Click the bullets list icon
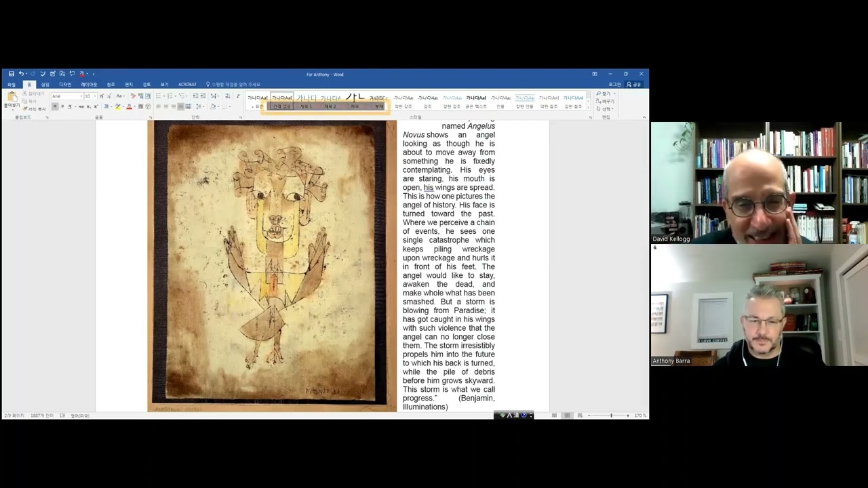The width and height of the screenshot is (868, 488). [159, 96]
